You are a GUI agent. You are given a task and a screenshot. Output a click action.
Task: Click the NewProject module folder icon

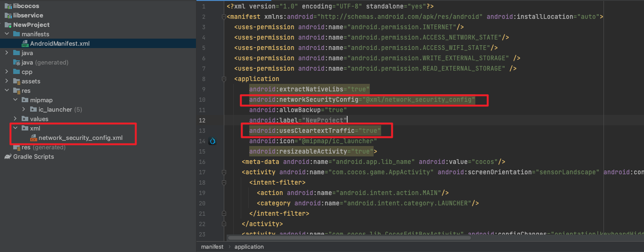8,25
